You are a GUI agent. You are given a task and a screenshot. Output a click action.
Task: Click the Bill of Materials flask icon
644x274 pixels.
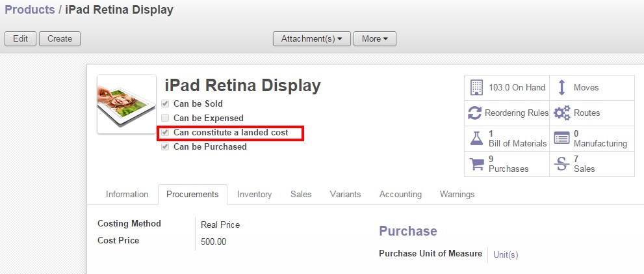476,138
